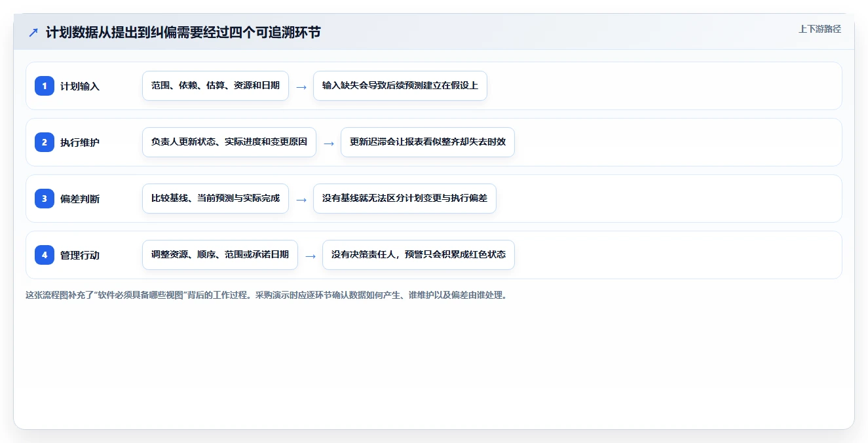Click the footnote beginning 这张流程图补充了

[x=267, y=295]
